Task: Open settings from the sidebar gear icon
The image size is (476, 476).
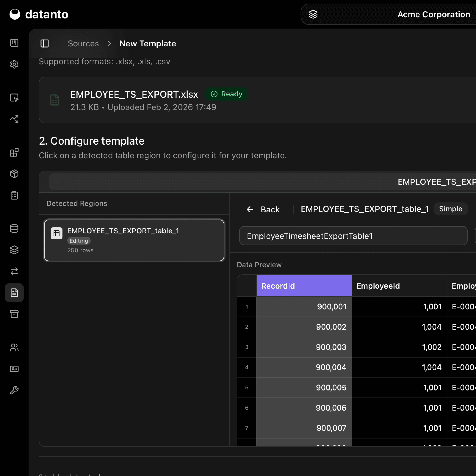Action: pos(14,64)
